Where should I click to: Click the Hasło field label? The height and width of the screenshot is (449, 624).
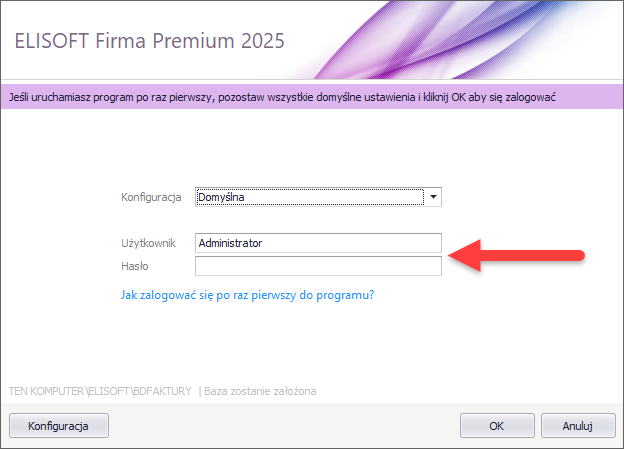(x=134, y=266)
